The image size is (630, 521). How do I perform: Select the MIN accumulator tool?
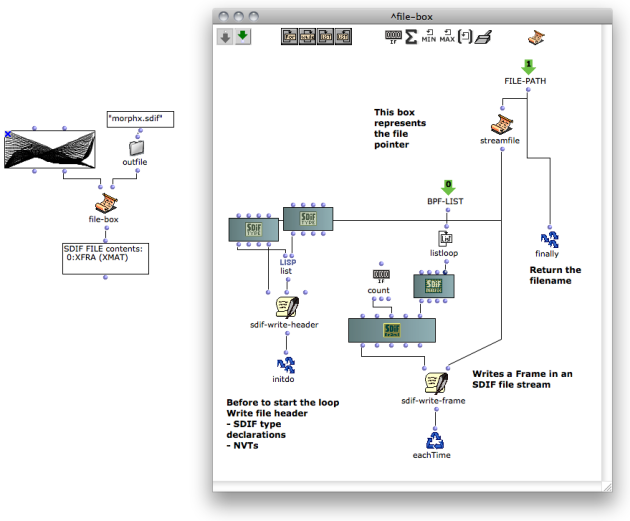[x=428, y=36]
